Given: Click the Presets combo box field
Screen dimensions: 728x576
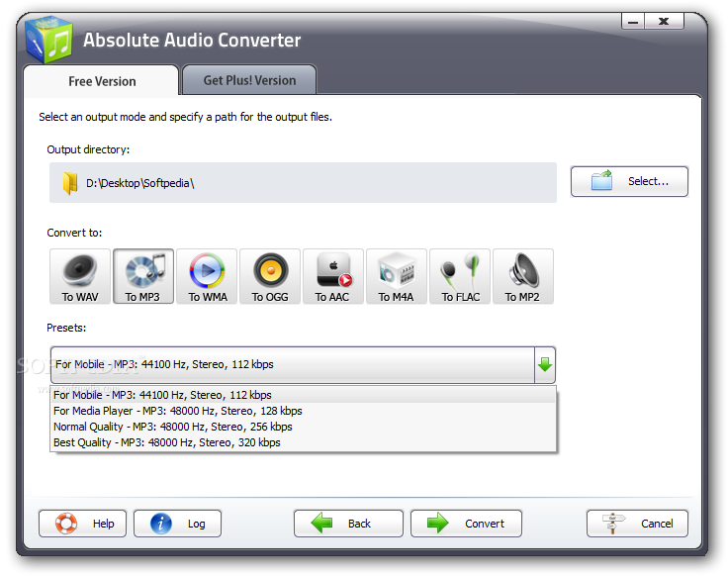Looking at the screenshot, I should point(293,364).
